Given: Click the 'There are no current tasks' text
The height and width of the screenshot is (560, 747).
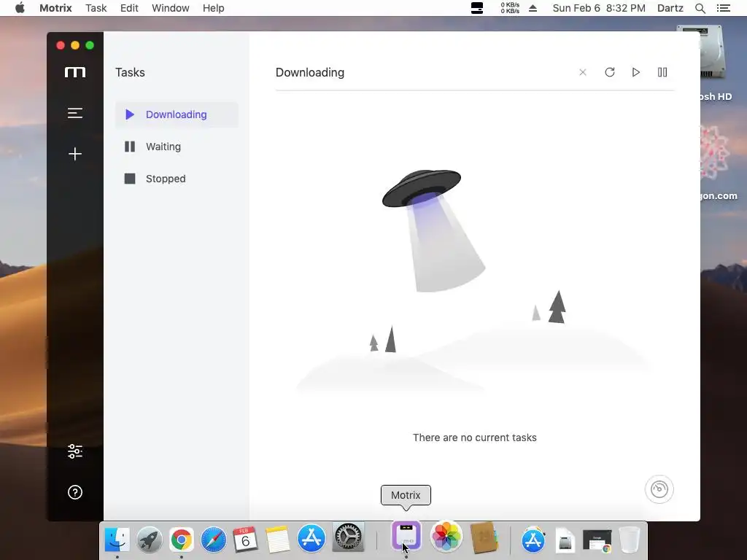Looking at the screenshot, I should click(474, 437).
